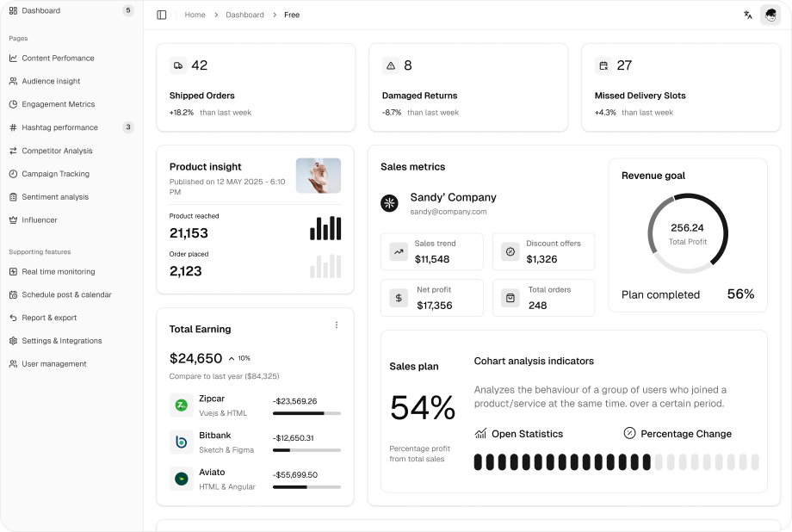Viewport: 792px width, 532px height.
Task: Expand the 10% change indicator beside $24,650
Action: click(x=238, y=357)
